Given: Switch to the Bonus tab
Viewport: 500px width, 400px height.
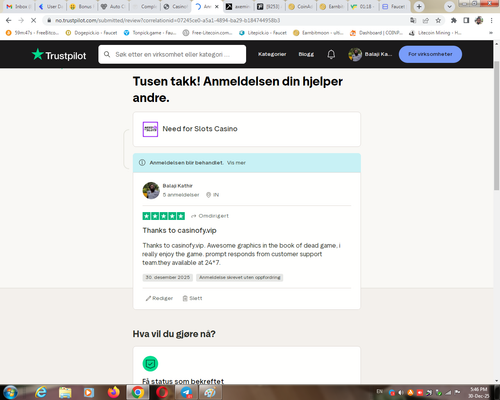Looking at the screenshot, I should coord(82,6).
